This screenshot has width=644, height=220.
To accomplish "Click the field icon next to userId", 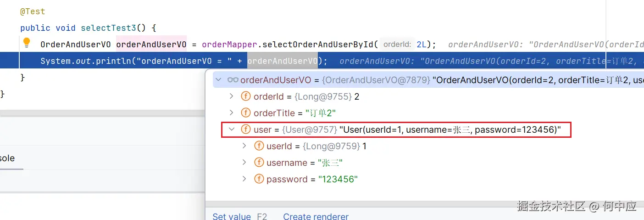I will [x=259, y=146].
